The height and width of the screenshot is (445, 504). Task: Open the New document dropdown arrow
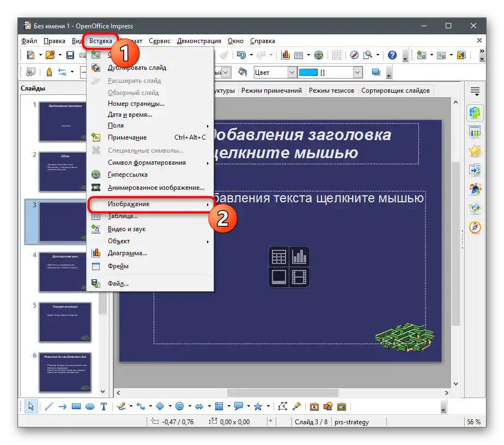pyautogui.click(x=40, y=55)
